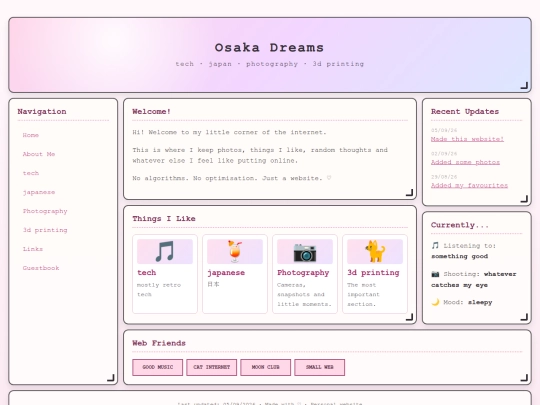Click the tech card title
Image resolution: width=540 pixels, height=405 pixels.
[147, 272]
